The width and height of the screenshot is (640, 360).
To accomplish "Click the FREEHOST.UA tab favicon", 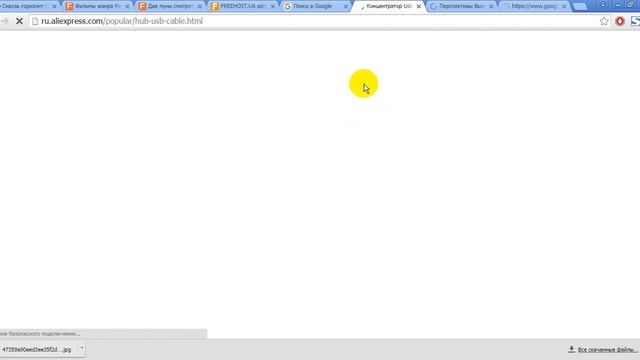I will point(215,6).
